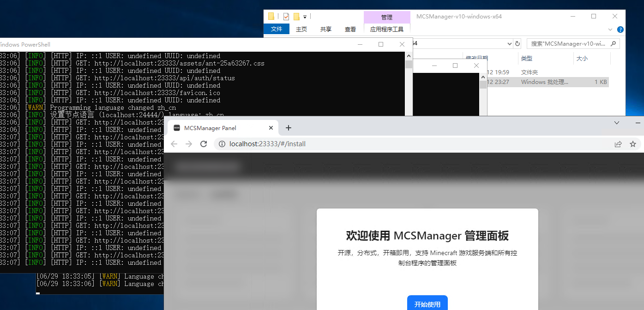Minimize the small console window behind

(434, 66)
